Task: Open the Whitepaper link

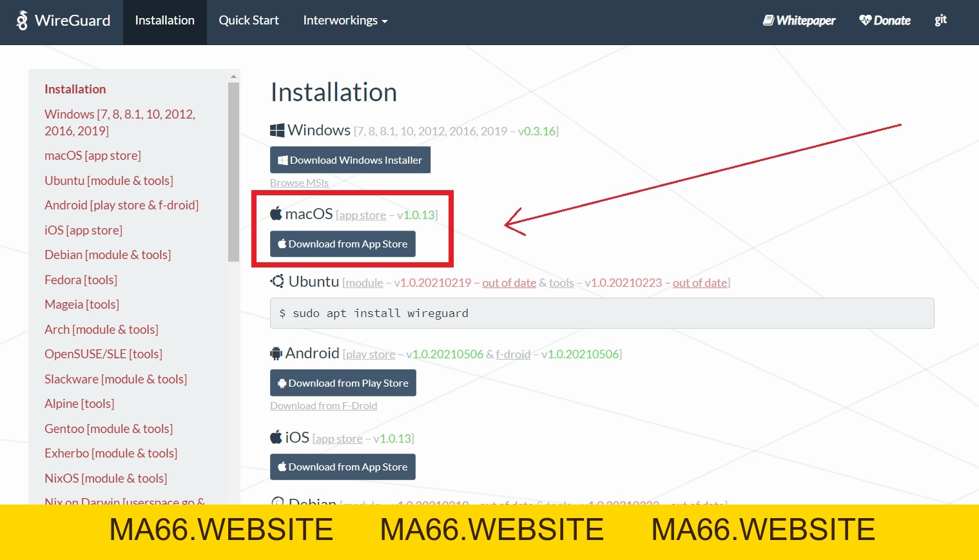Action: 799,21
